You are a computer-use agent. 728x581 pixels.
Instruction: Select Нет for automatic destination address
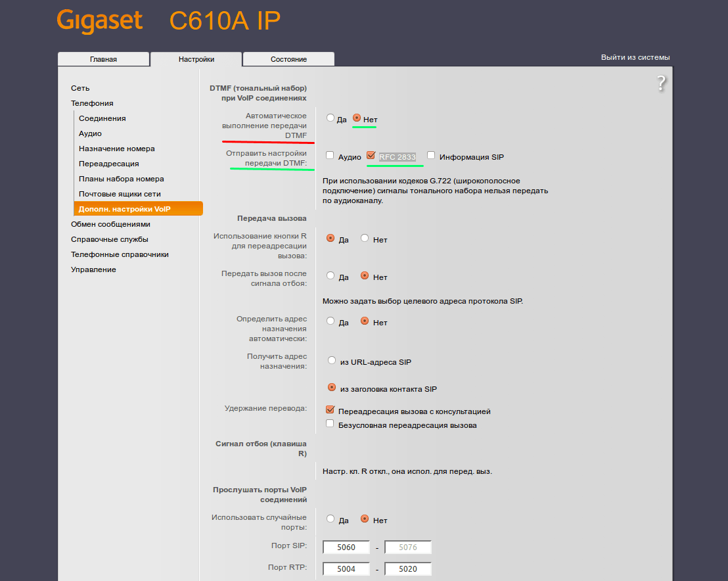click(x=365, y=321)
